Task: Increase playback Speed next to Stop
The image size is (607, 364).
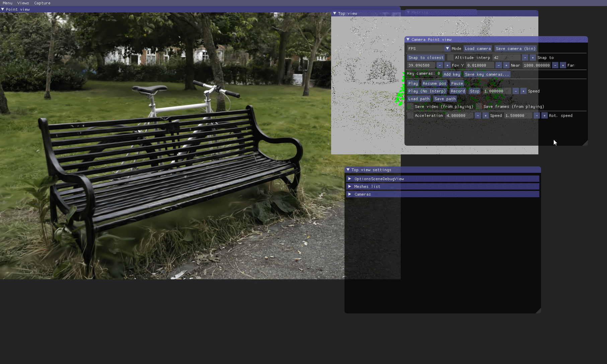Action: click(523, 91)
